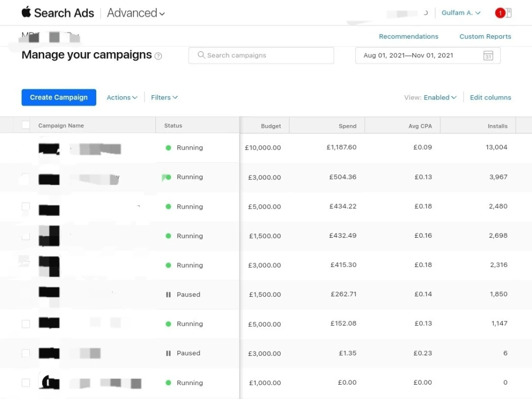Click the 13,004 installs value
The height and width of the screenshot is (399, 532).
pos(496,147)
